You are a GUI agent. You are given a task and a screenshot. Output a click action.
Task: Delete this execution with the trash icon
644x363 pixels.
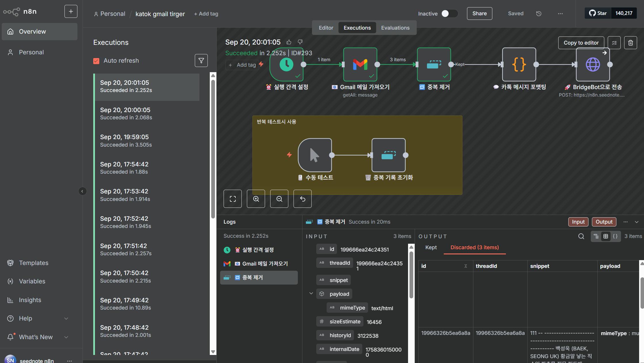(630, 43)
